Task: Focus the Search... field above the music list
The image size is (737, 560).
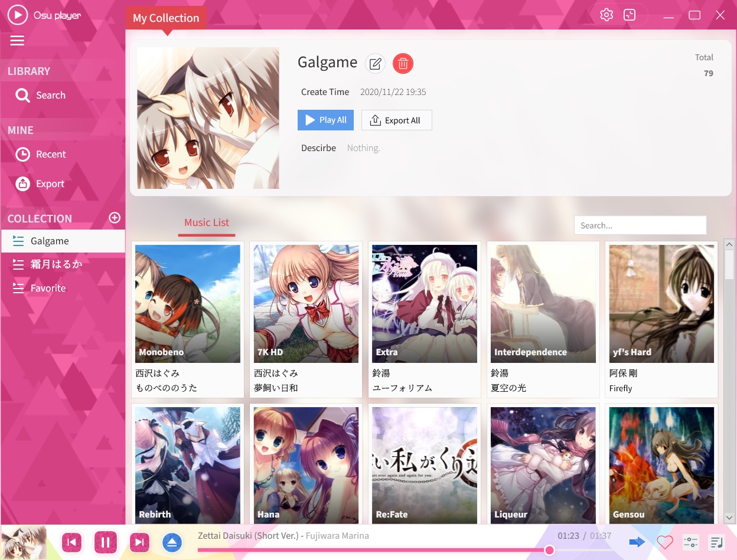Action: pyautogui.click(x=640, y=225)
